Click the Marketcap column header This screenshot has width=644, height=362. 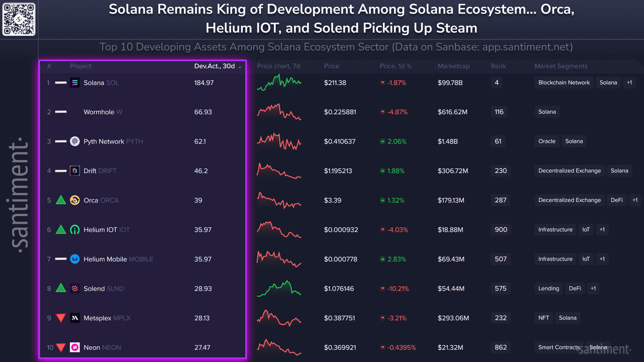453,66
